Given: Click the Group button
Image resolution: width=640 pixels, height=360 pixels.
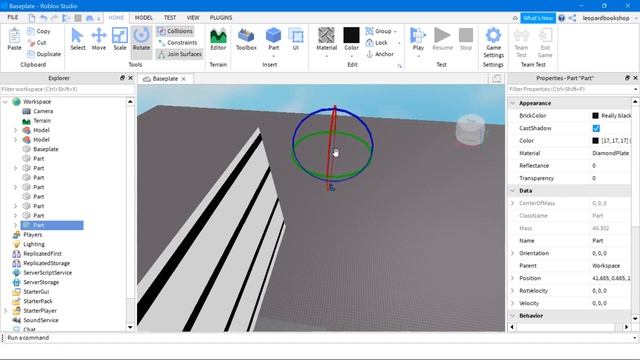Looking at the screenshot, I should [379, 31].
